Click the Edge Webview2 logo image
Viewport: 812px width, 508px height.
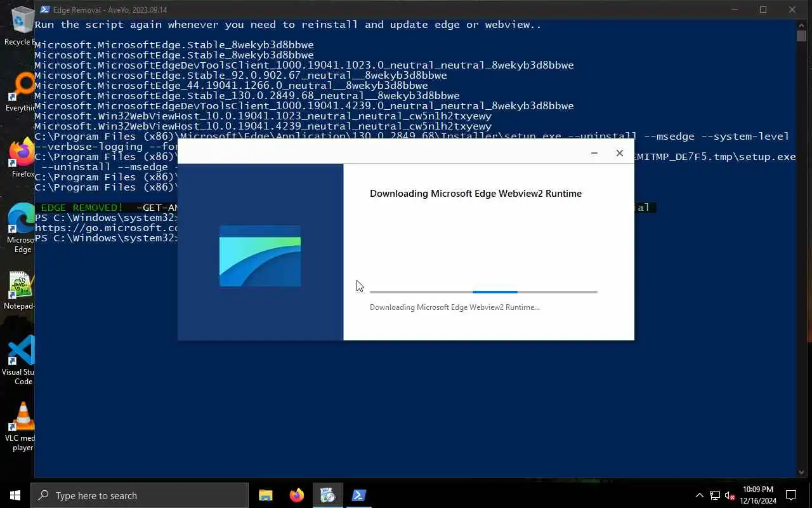pos(260,256)
